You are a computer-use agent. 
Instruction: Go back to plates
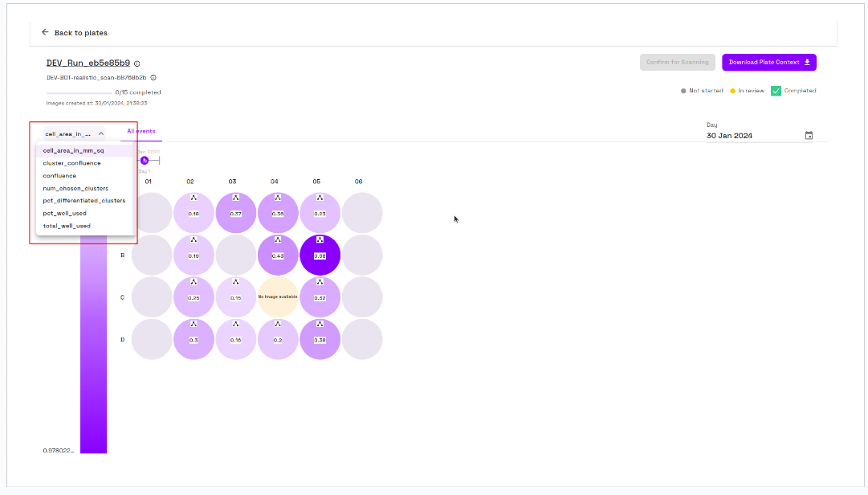pyautogui.click(x=80, y=33)
